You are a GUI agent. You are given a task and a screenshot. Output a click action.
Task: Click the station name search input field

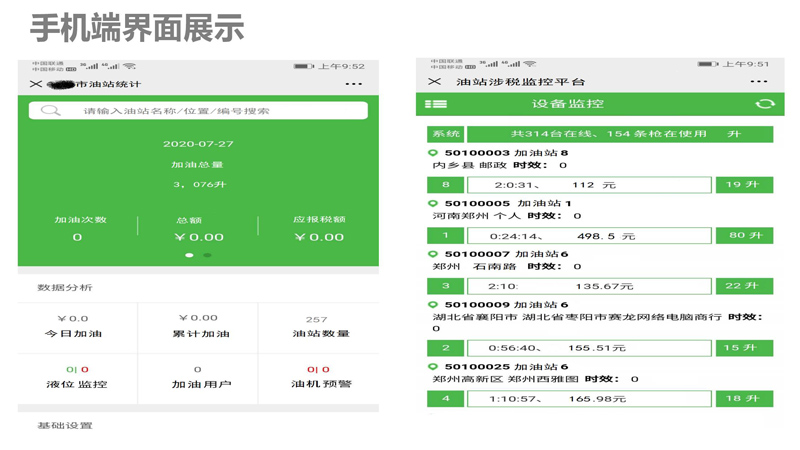210,111
